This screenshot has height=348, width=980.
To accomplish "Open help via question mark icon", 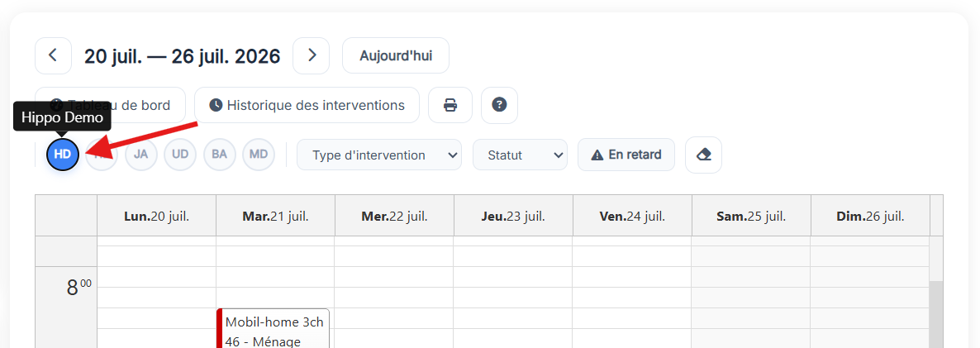I will (499, 105).
